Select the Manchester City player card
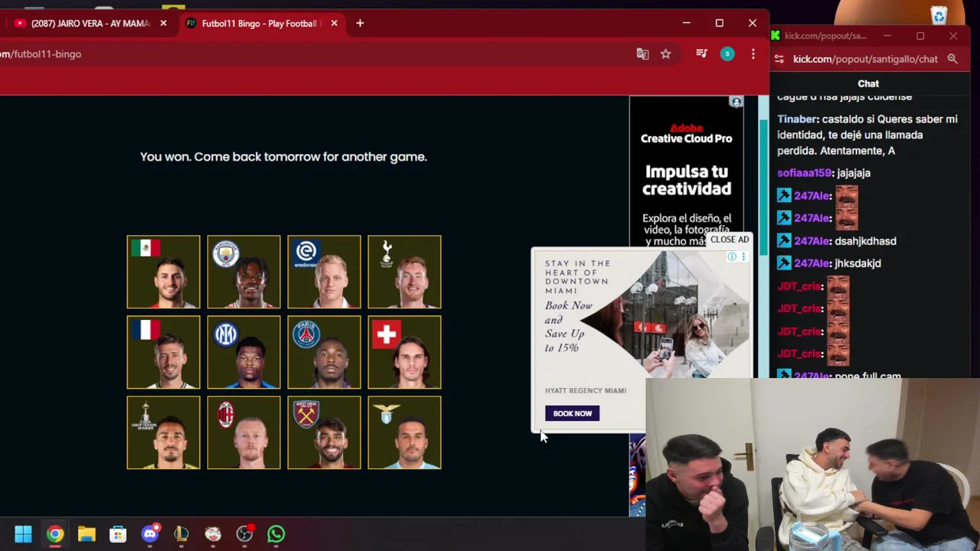 tap(243, 272)
